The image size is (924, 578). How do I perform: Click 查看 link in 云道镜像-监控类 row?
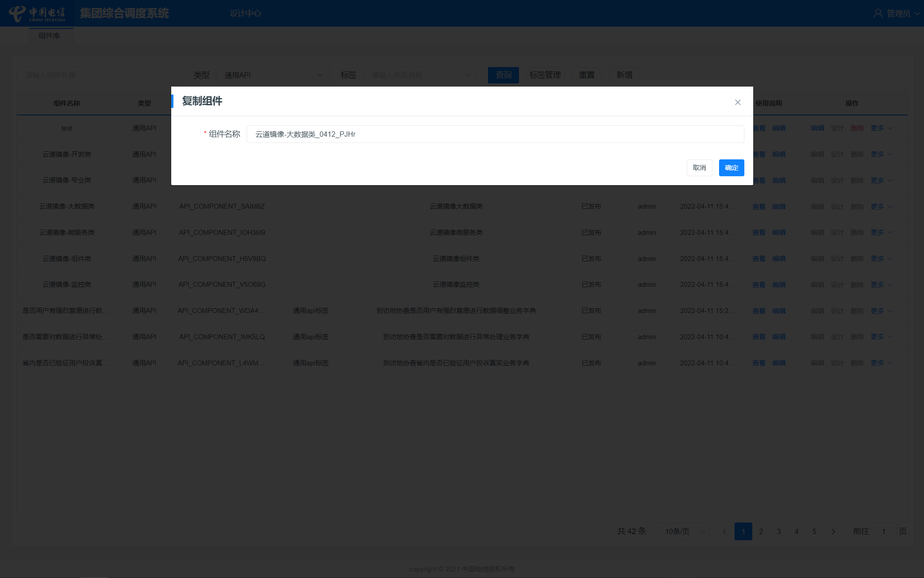[x=759, y=285]
